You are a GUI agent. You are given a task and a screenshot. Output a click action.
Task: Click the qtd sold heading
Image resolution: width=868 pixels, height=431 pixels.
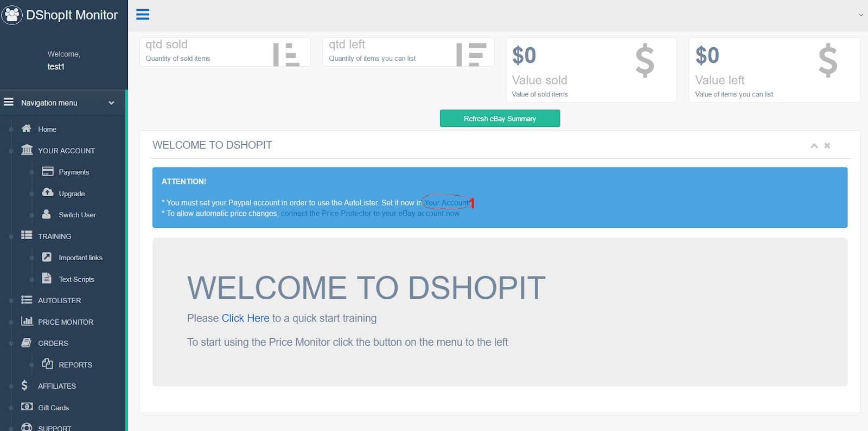(x=167, y=44)
